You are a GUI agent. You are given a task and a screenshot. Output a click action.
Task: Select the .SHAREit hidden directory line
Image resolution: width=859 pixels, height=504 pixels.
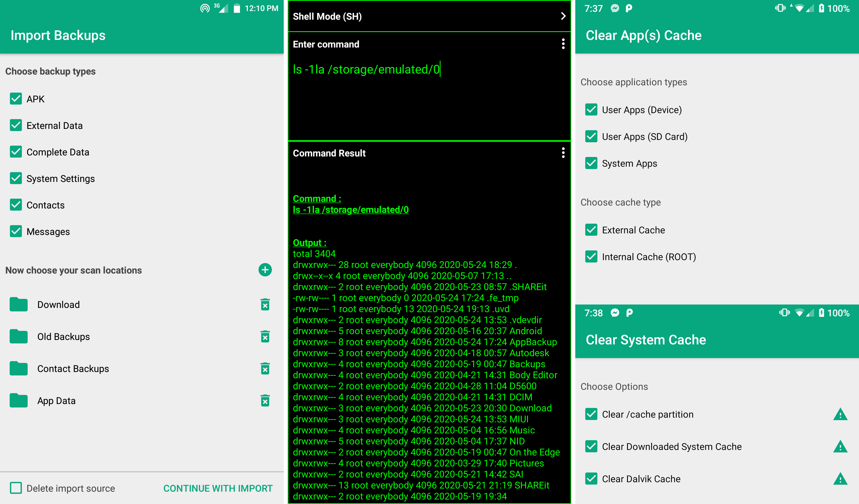coord(420,287)
